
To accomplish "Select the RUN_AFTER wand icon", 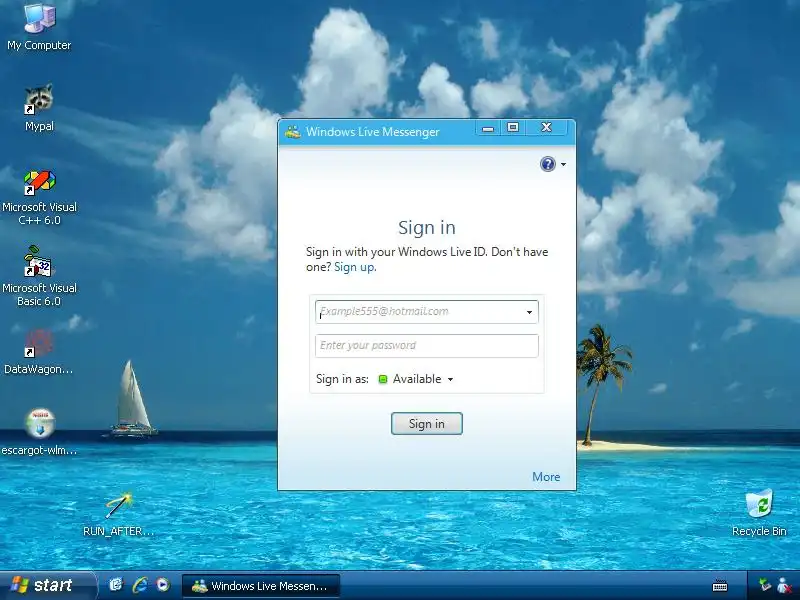I will [118, 514].
